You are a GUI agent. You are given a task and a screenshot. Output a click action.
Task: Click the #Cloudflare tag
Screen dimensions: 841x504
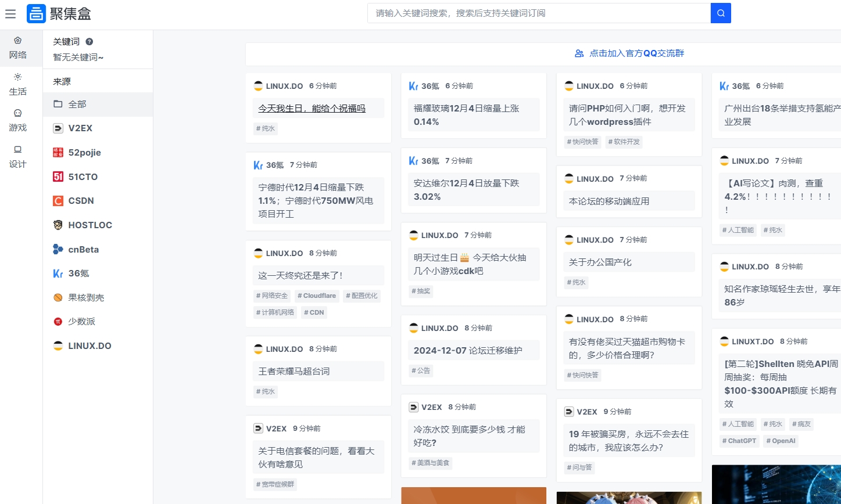(316, 296)
